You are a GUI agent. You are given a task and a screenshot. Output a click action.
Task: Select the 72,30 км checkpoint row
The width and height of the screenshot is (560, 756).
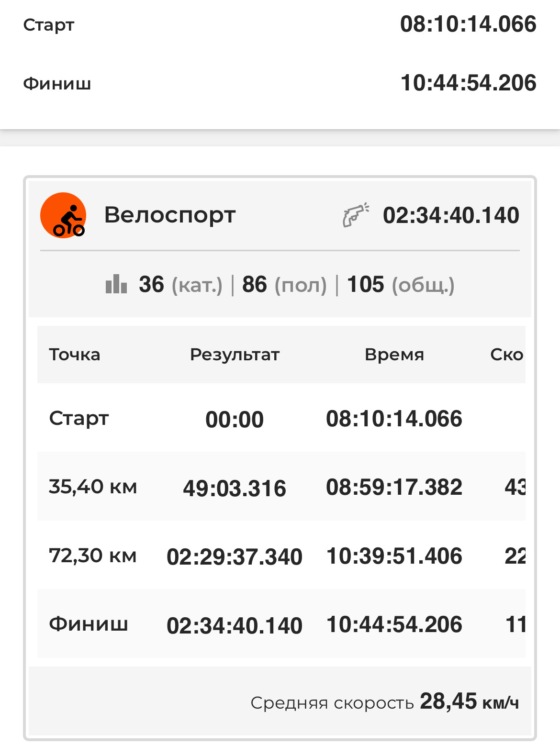[281, 556]
